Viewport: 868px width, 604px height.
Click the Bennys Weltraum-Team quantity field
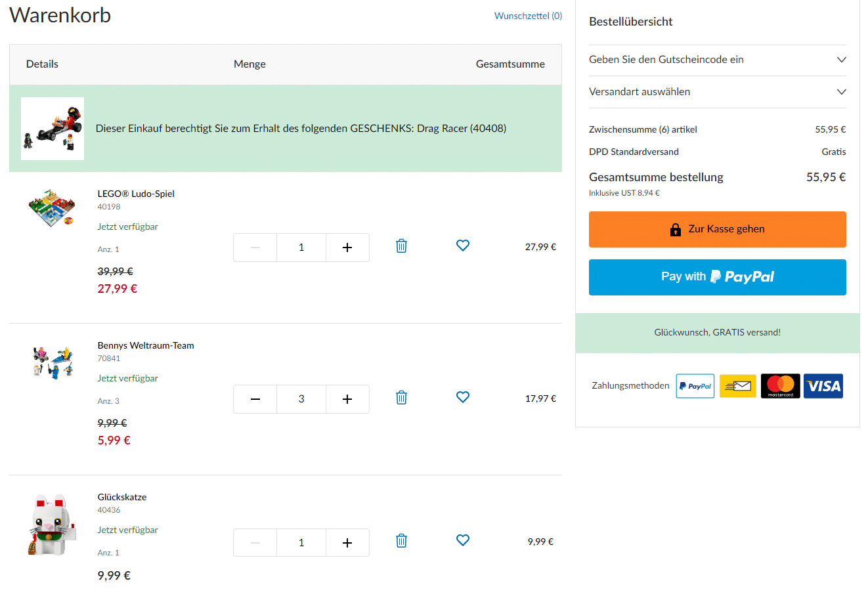[301, 399]
